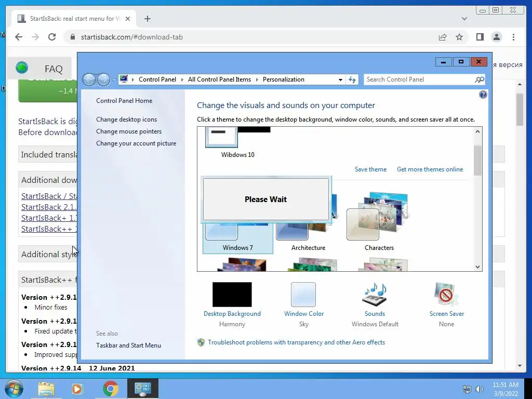Expand the recent pages dropdown beside nav arrows

pyautogui.click(x=114, y=79)
